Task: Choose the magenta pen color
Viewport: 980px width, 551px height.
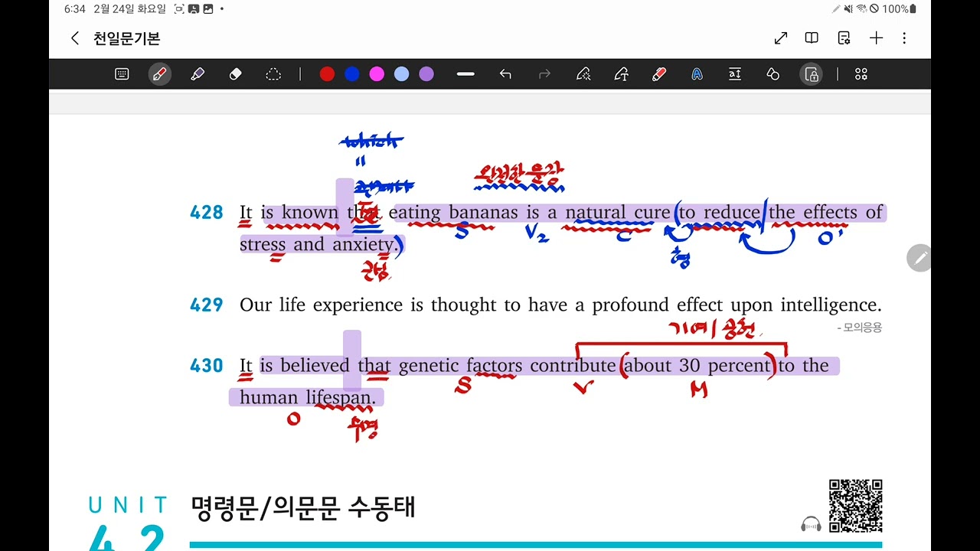Action: pos(377,74)
